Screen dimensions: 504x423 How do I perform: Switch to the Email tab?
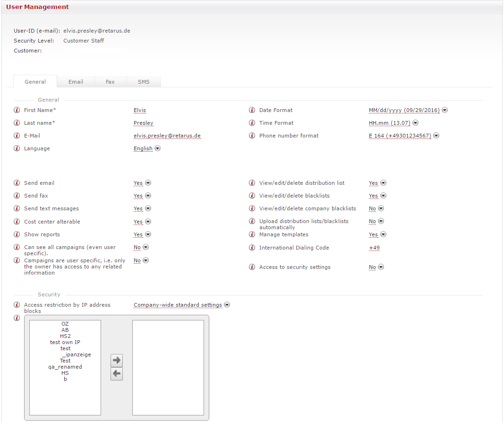tap(76, 82)
